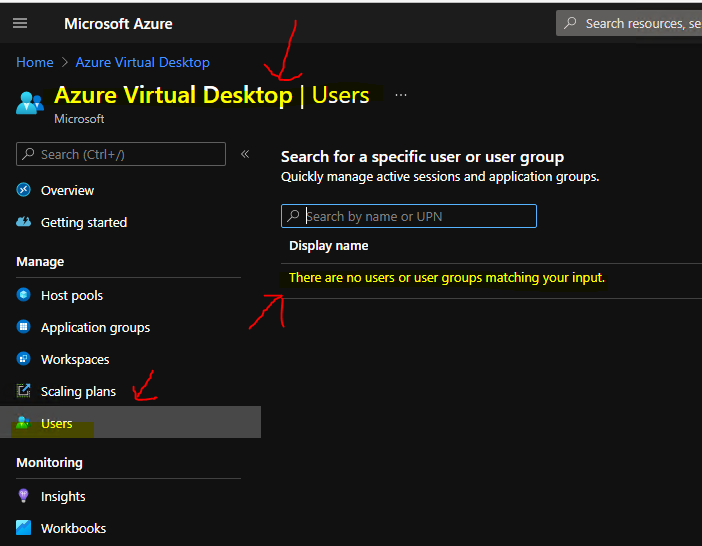Open Azure Virtual Desktop breadcrumb link
This screenshot has height=546, width=702.
click(142, 62)
